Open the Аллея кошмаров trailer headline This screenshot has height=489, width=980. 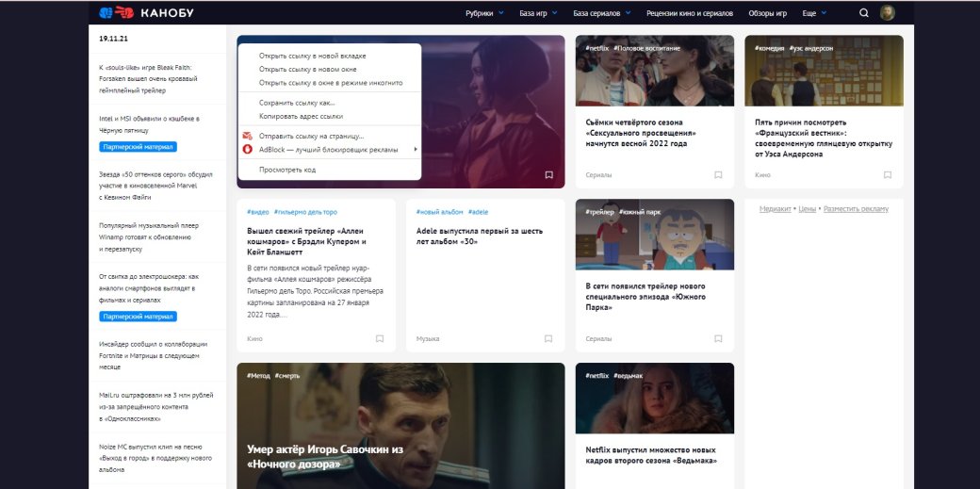click(x=306, y=241)
